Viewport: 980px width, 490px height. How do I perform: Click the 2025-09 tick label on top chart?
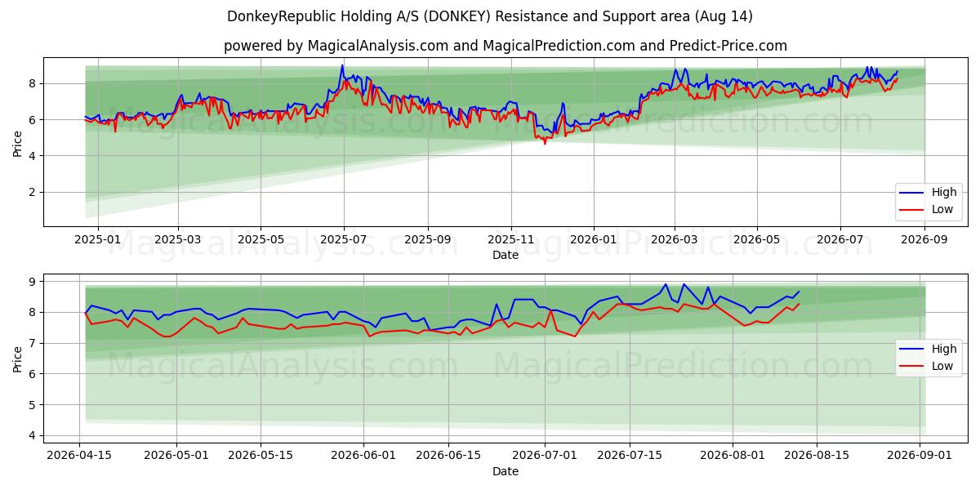click(x=428, y=241)
